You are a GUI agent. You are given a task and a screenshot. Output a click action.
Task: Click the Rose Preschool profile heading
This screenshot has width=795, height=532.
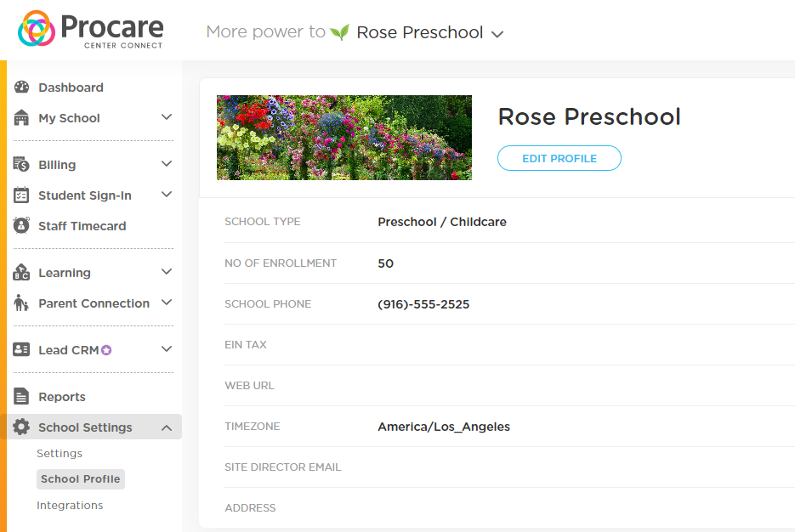coord(589,116)
